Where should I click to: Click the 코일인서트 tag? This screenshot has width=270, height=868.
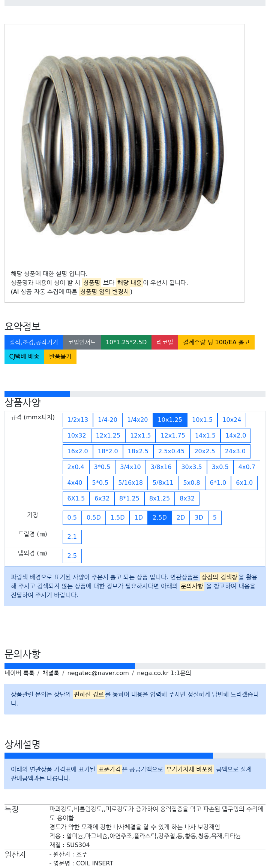click(x=82, y=342)
